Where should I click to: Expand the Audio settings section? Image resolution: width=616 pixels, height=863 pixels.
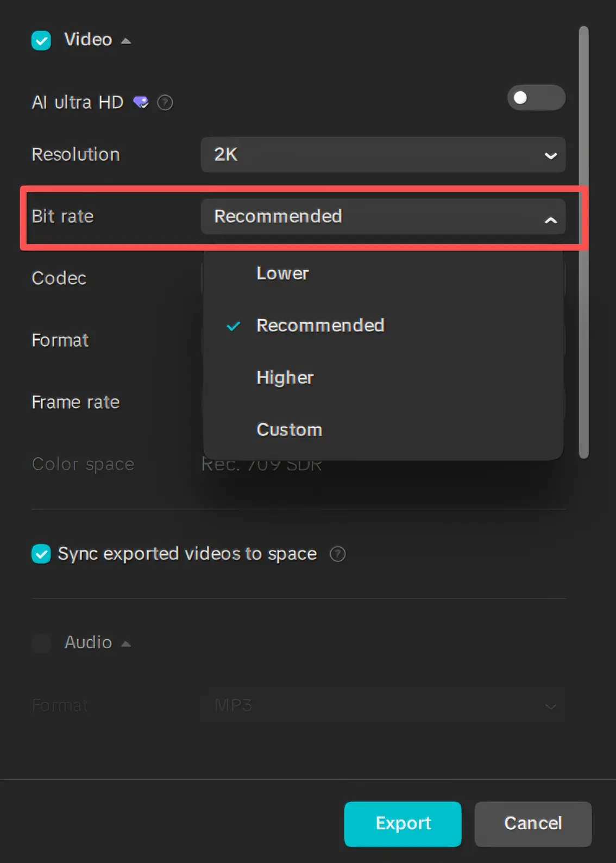click(x=125, y=643)
